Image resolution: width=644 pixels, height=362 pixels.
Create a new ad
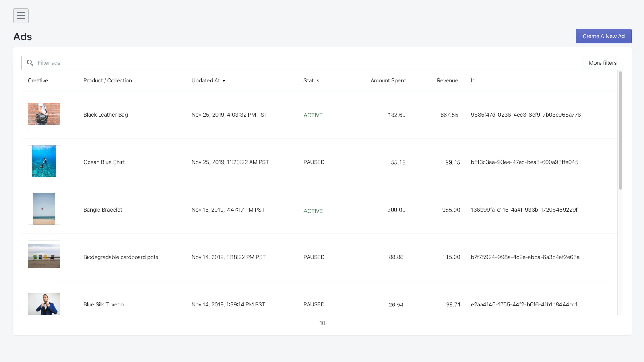(603, 36)
